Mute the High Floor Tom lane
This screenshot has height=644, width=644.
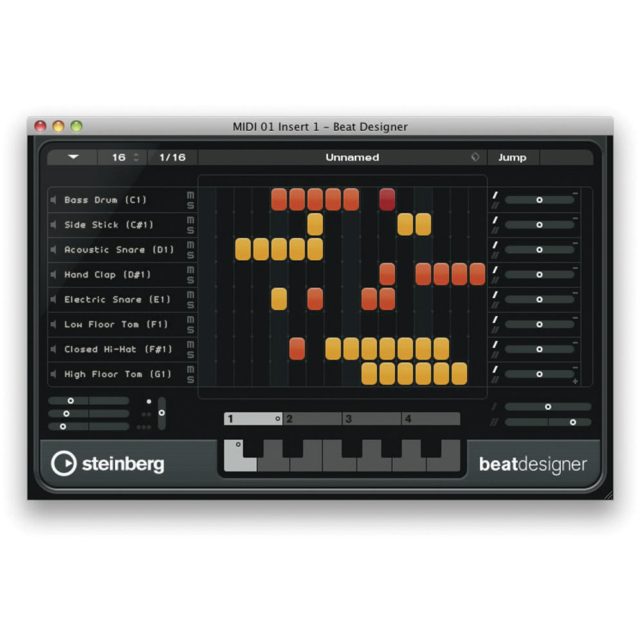[190, 370]
